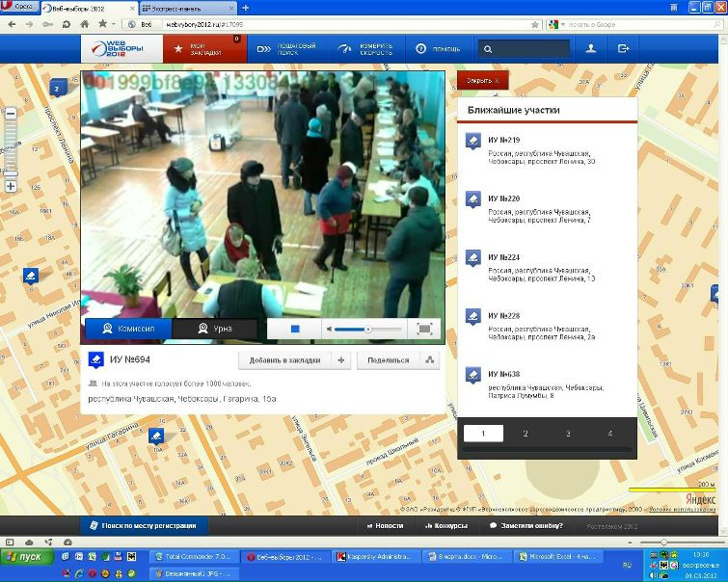The height and width of the screenshot is (582, 728).
Task: Click the Веб site info badge in address bar
Action: point(141,25)
